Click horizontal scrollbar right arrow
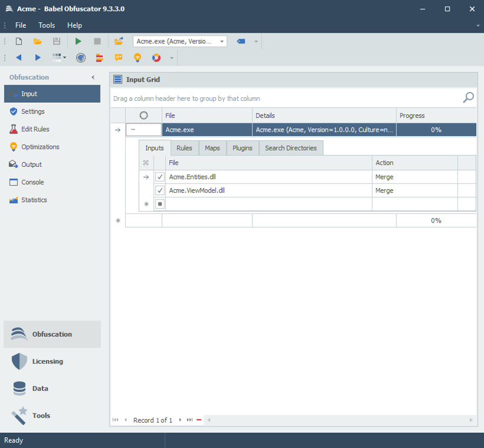This screenshot has height=448, width=484. [471, 420]
